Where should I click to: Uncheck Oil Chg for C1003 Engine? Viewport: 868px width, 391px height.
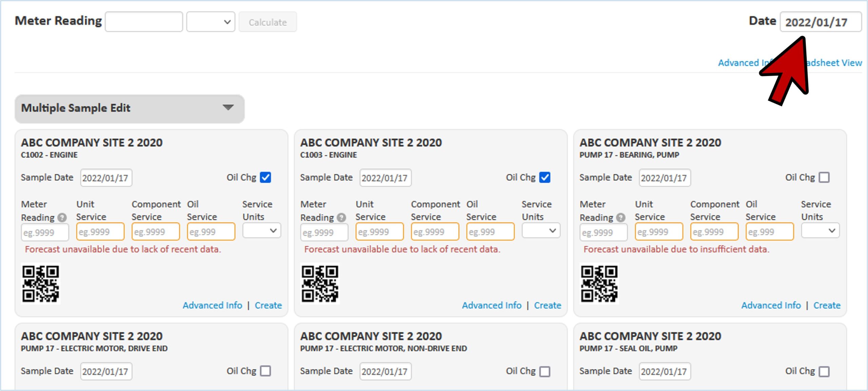tap(545, 178)
